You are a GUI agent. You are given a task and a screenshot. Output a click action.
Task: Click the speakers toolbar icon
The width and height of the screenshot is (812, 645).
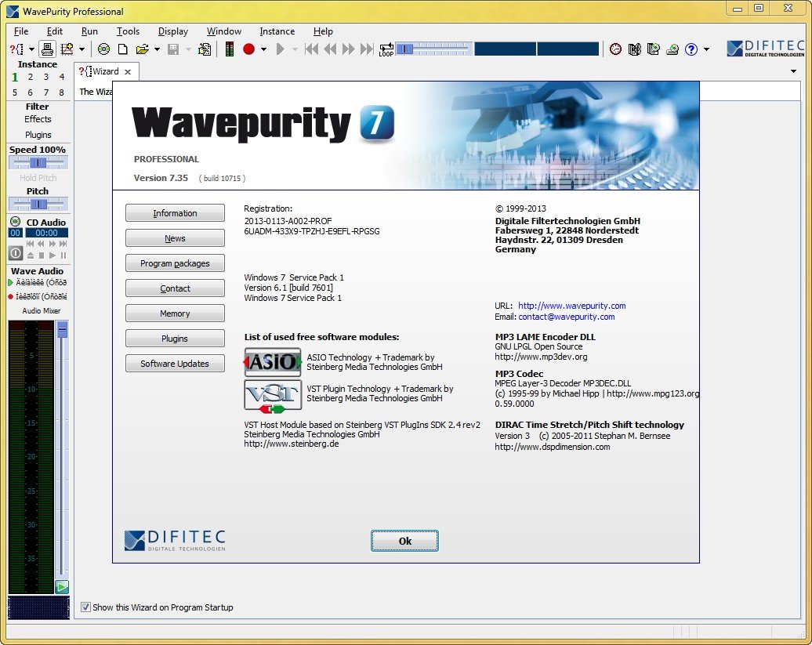(634, 49)
